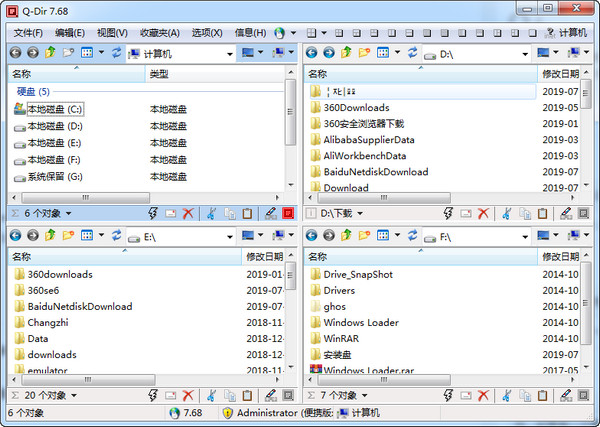
Task: Open the 选项(X) menu
Action: point(207,33)
